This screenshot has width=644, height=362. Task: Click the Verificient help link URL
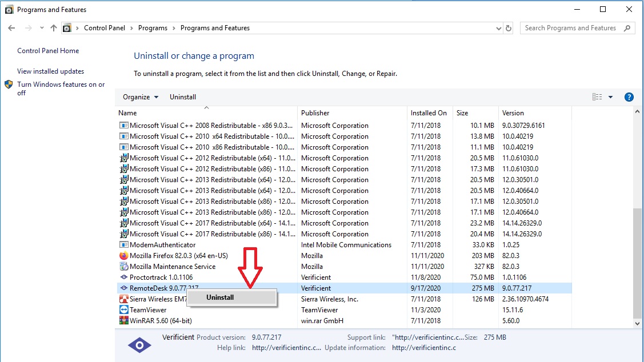pyautogui.click(x=286, y=348)
